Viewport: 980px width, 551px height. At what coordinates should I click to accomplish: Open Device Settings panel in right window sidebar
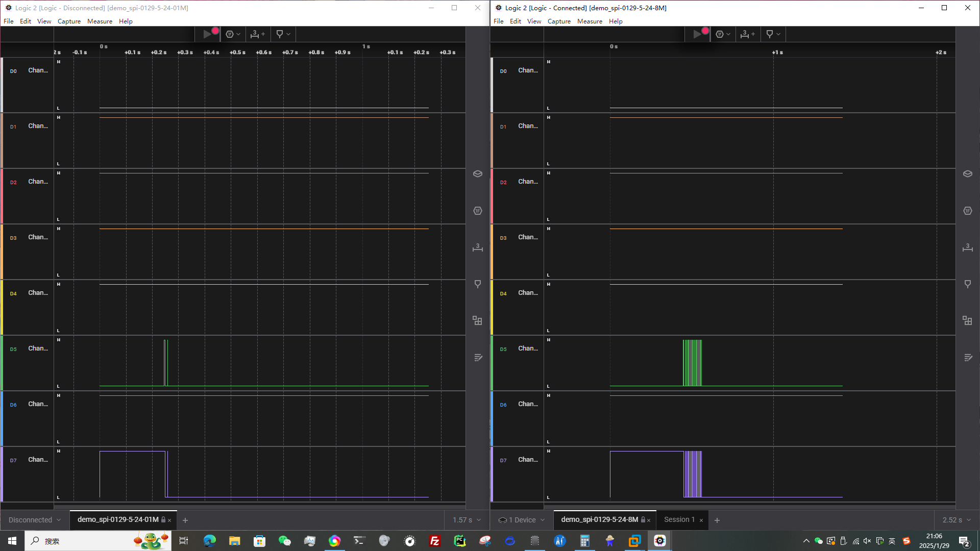[968, 174]
